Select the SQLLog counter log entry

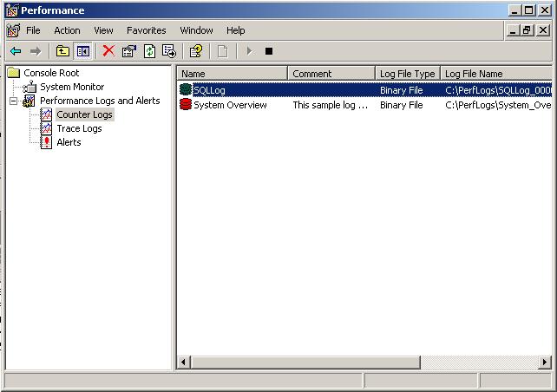209,90
